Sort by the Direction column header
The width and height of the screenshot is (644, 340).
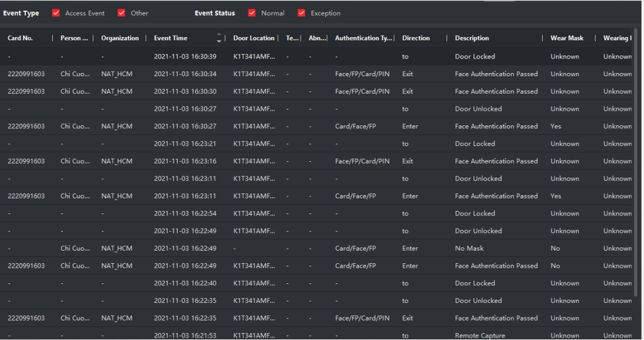click(x=416, y=38)
